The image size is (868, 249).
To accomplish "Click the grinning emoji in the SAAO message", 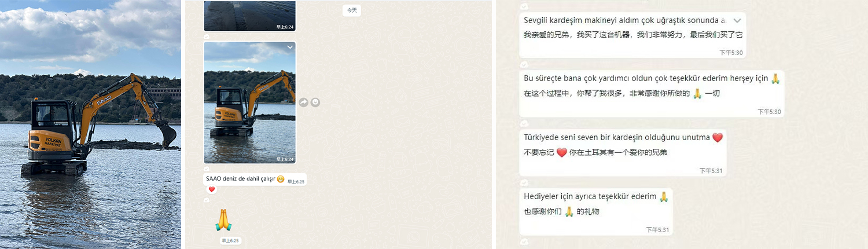I will 281,179.
